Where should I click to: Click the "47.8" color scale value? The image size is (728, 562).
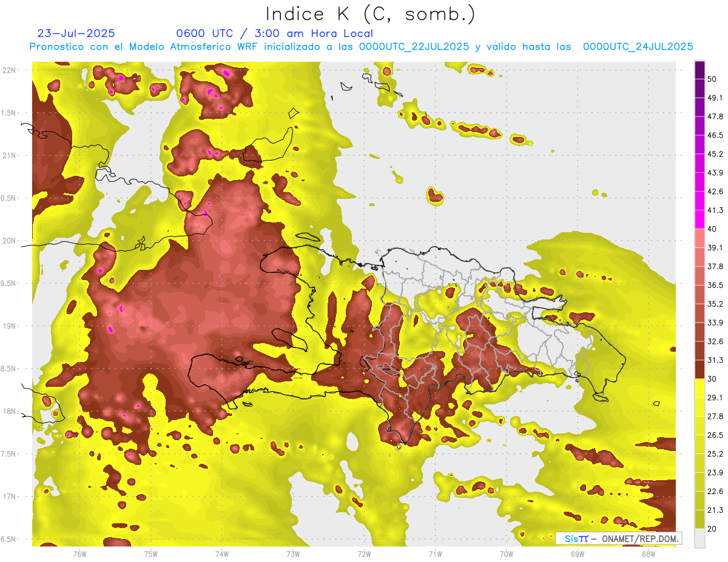[x=715, y=116]
